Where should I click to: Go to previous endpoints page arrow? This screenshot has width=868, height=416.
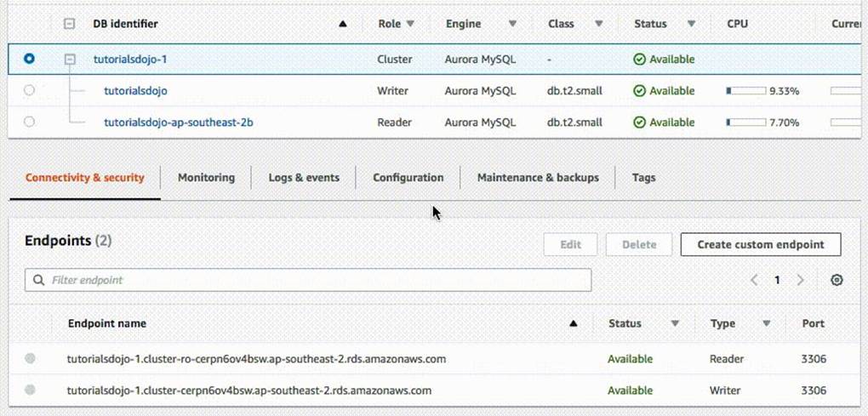tap(754, 280)
